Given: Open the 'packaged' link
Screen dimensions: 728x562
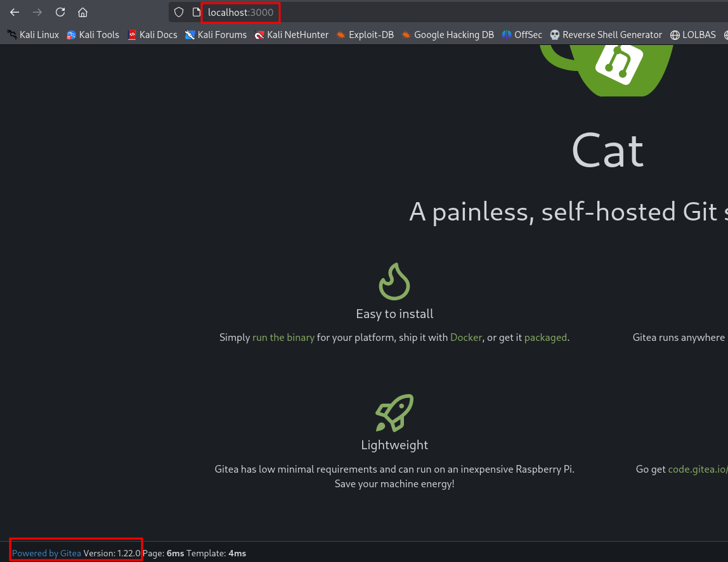Looking at the screenshot, I should coord(545,338).
